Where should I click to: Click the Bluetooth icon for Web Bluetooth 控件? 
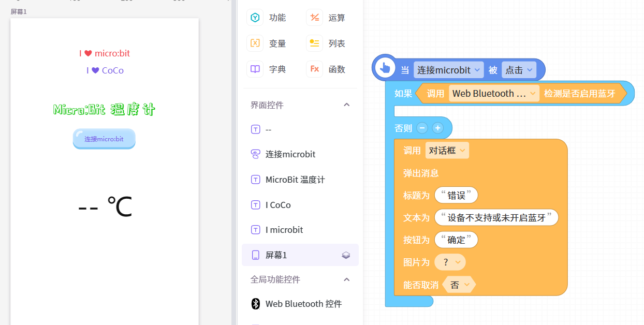coord(255,304)
